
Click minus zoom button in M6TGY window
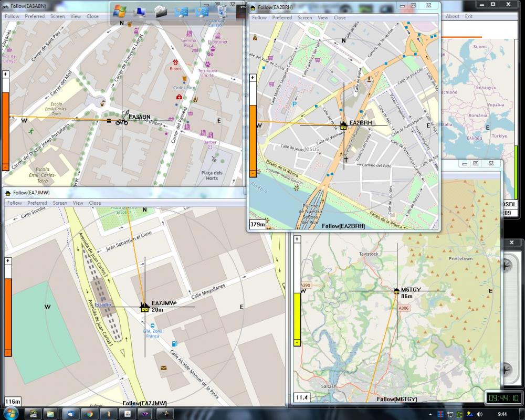pyautogui.click(x=297, y=342)
